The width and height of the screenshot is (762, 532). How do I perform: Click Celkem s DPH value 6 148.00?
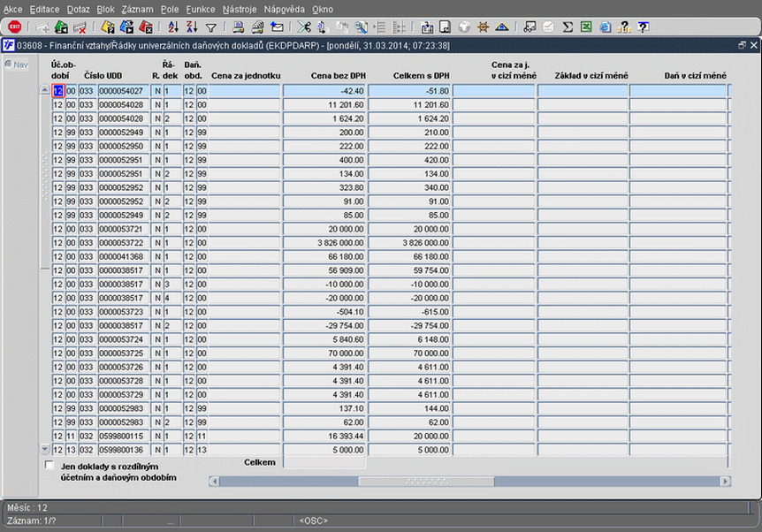(409, 339)
